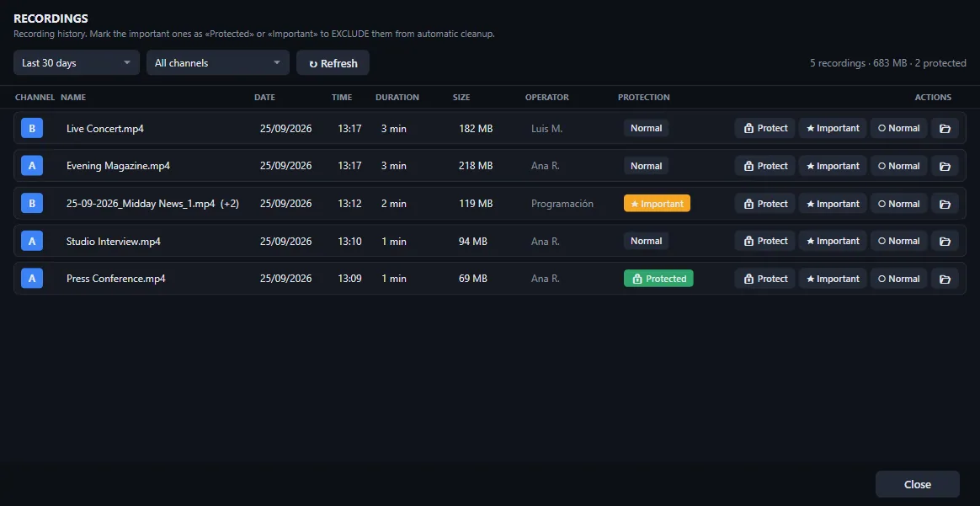Click the 13:12 time value
Screen dimensions: 980x506
click(349, 204)
